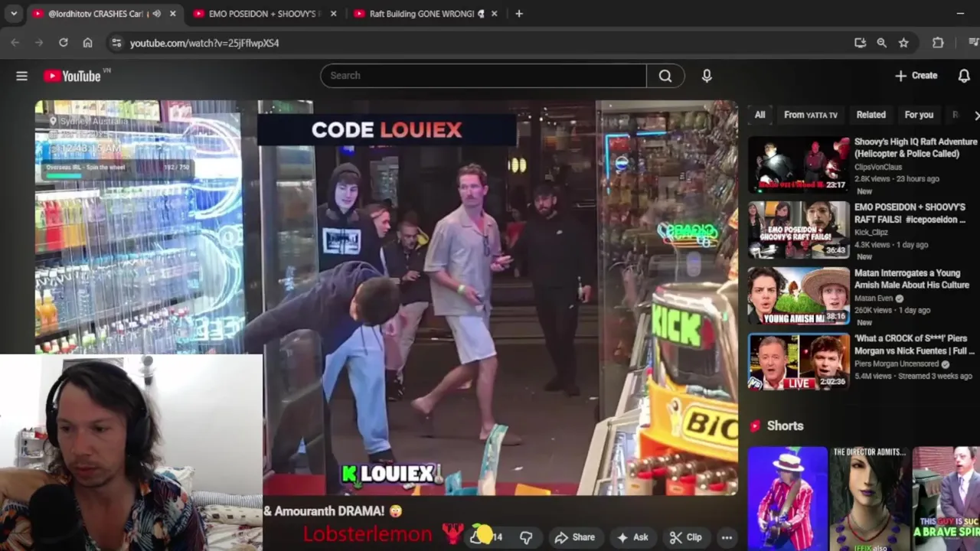The height and width of the screenshot is (551, 980).
Task: Open the Piers Morgan Uncensored channel name
Action: click(x=897, y=364)
